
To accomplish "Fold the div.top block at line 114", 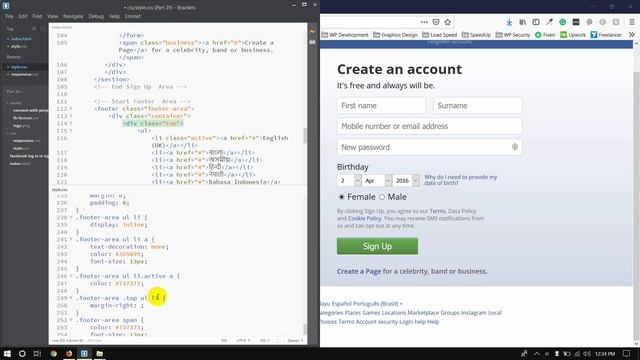I will click(71, 124).
